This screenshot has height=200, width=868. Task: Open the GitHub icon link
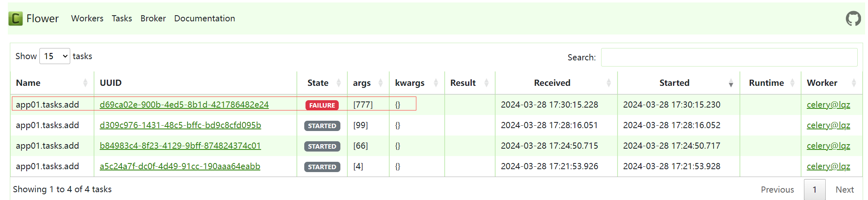coord(853,18)
